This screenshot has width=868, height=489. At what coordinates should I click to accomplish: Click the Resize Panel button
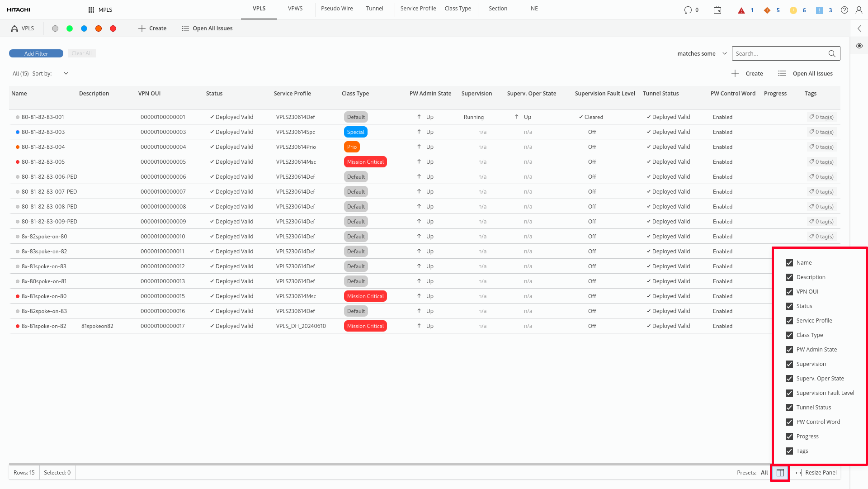(x=816, y=473)
